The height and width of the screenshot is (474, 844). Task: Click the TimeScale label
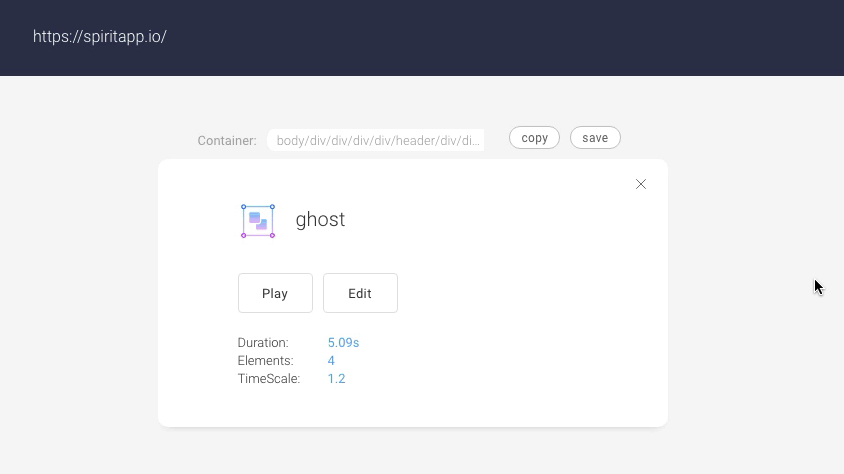click(x=269, y=379)
